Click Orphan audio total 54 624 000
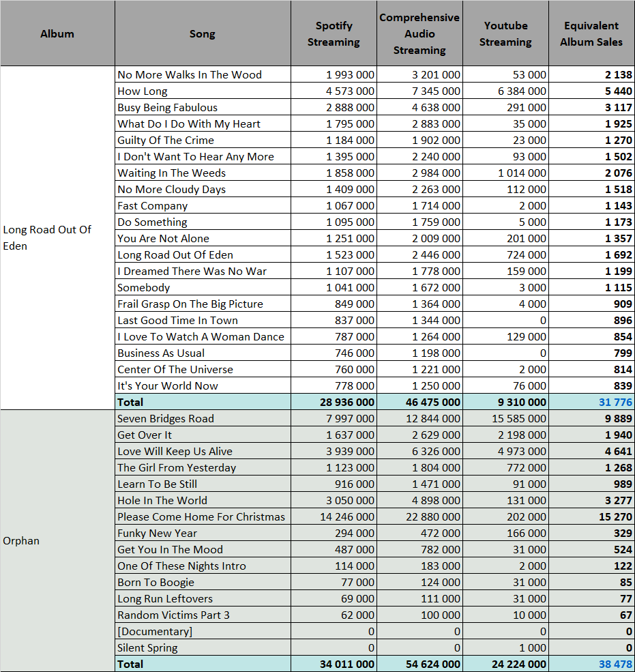 coord(420,664)
